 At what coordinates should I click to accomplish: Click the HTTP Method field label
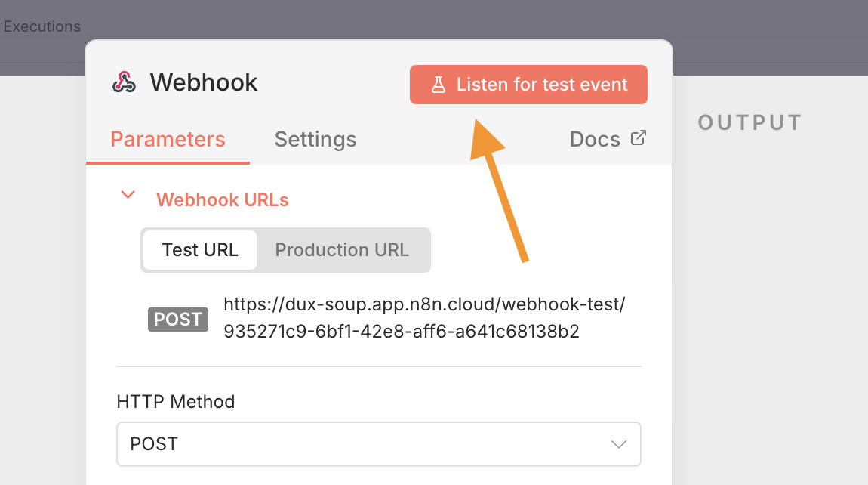175,402
